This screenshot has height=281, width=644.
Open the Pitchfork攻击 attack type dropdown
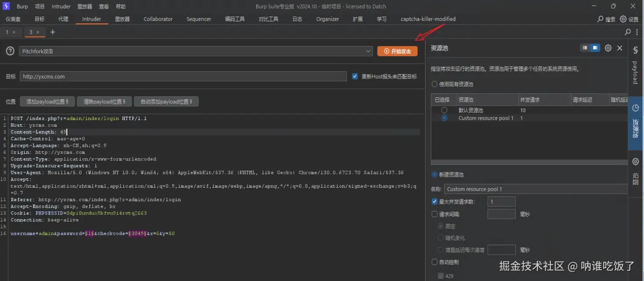tap(196, 51)
